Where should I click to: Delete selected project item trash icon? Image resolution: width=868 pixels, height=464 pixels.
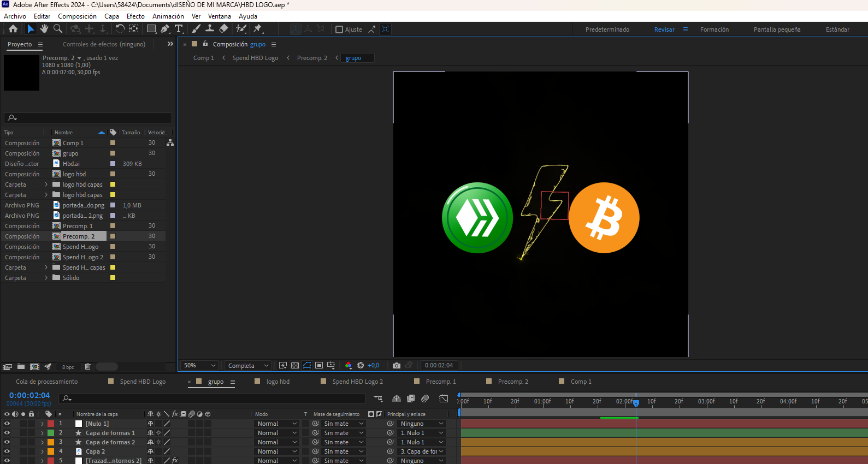point(87,367)
